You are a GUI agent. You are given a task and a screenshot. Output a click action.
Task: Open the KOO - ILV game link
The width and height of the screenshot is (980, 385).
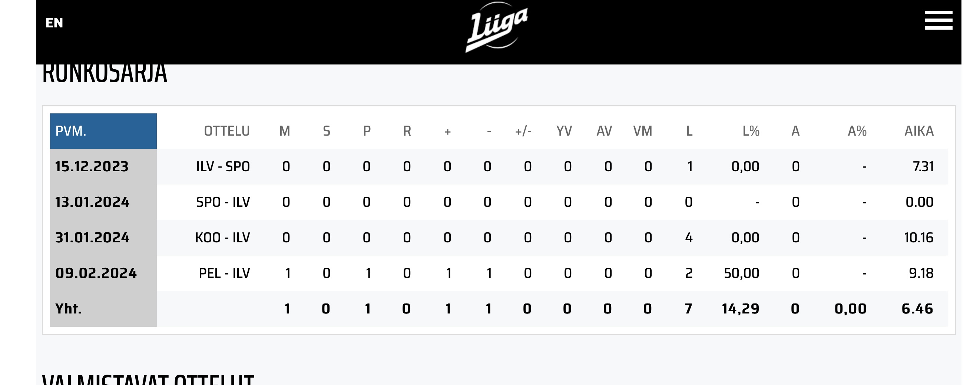[x=222, y=238]
